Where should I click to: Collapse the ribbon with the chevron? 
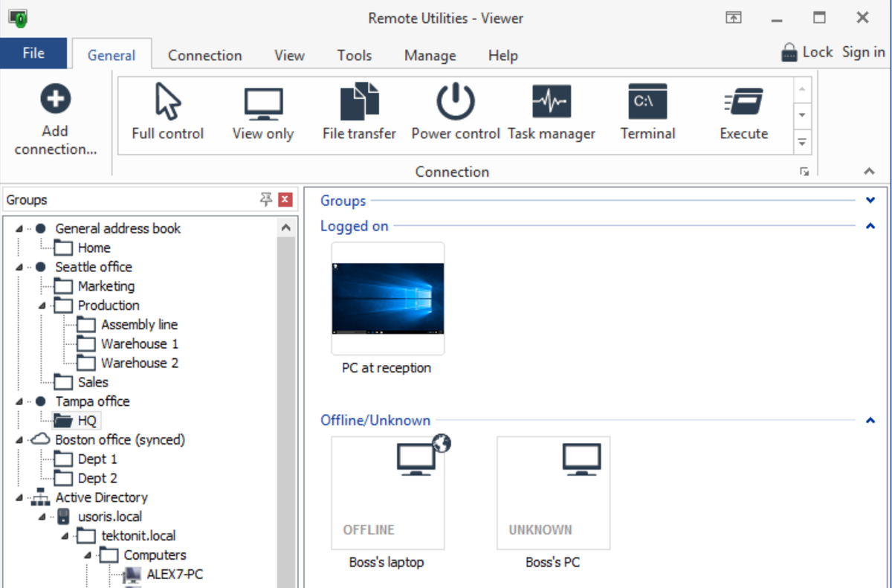868,170
